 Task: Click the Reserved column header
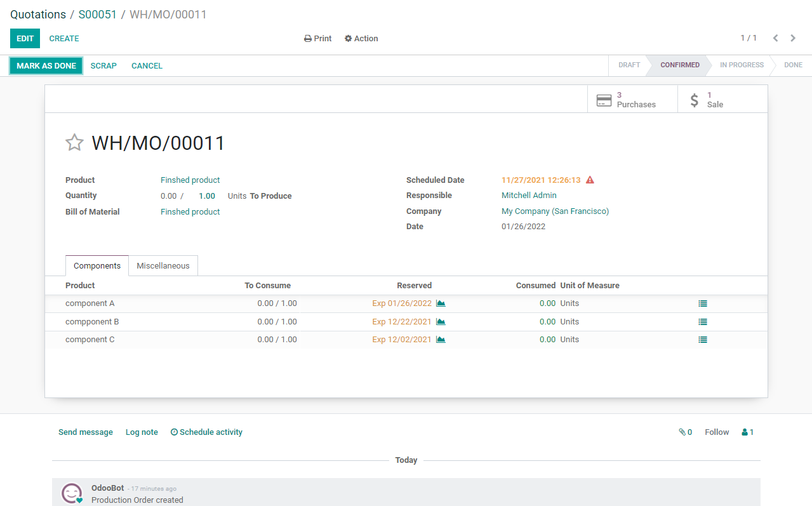click(x=415, y=286)
